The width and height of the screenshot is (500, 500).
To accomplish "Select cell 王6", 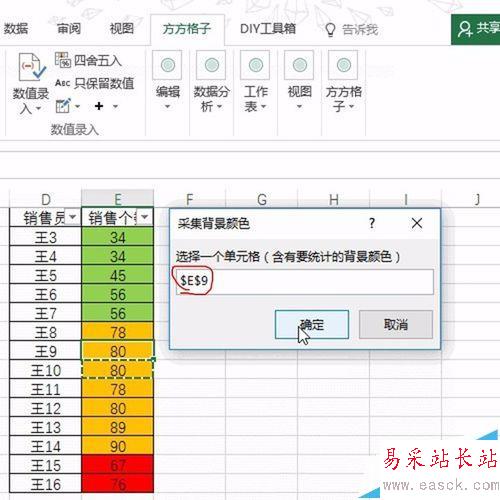I will click(x=46, y=294).
